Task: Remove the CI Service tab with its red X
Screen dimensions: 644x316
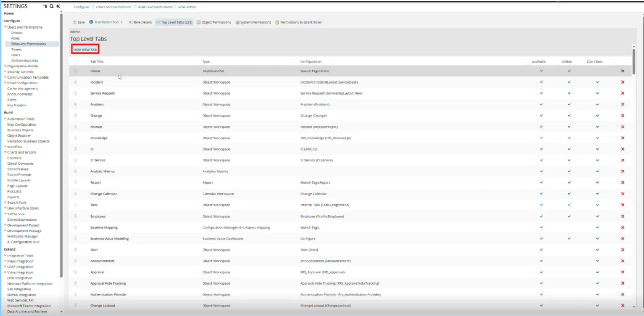Action: point(623,160)
